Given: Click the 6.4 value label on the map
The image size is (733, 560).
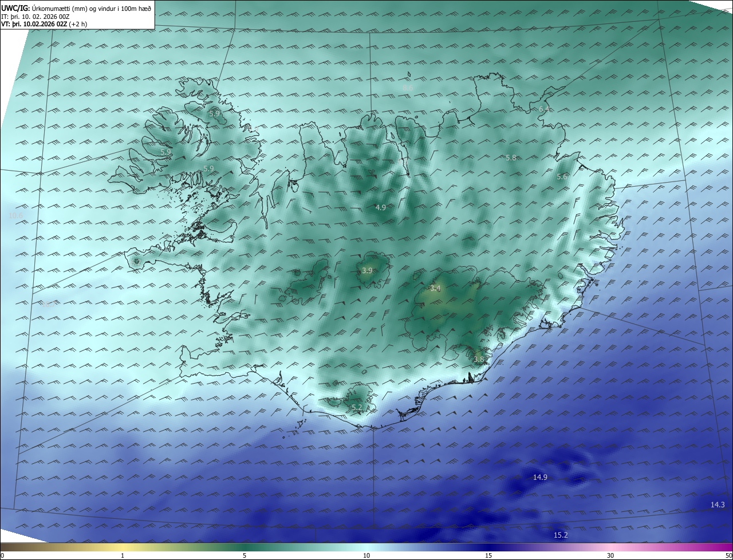Looking at the screenshot, I should (543, 109).
